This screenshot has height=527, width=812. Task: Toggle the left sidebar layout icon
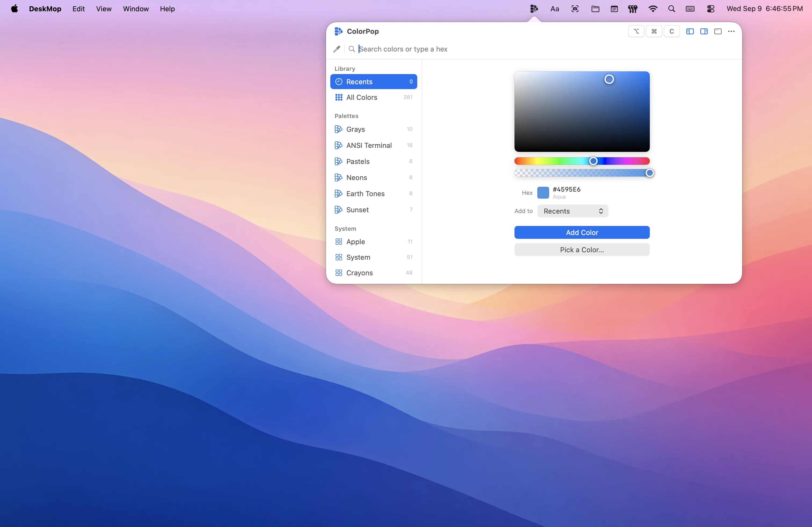[690, 31]
